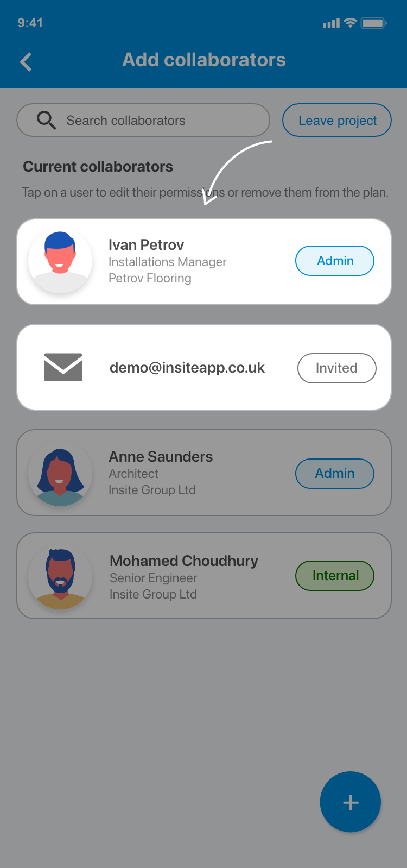Tap Mohamed Choudhury's avatar picture

click(x=60, y=577)
